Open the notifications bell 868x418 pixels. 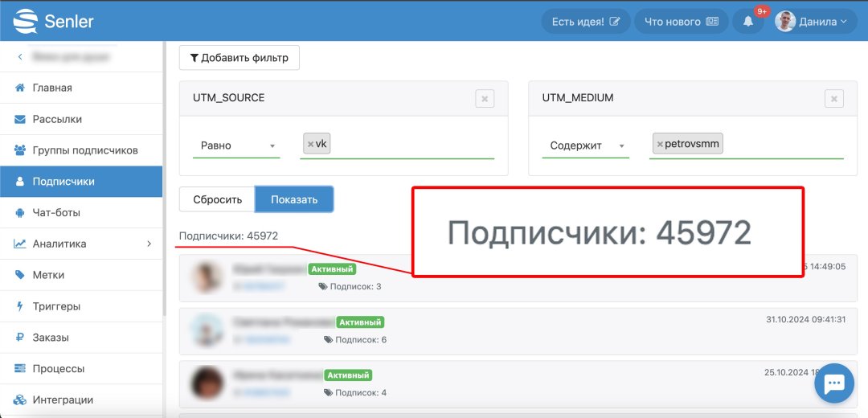[748, 22]
